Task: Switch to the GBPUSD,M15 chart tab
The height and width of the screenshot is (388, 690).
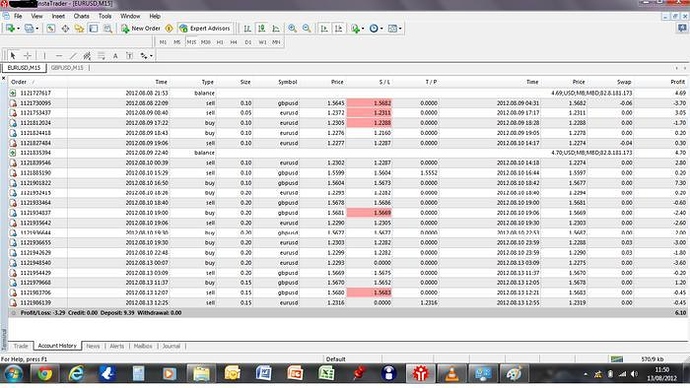Action: (x=67, y=68)
